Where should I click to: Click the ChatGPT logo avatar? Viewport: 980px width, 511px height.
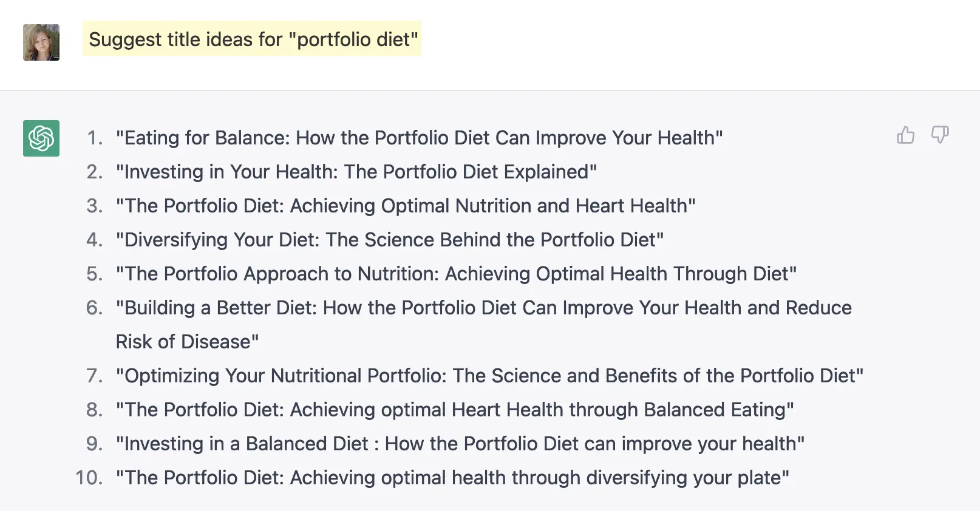(x=41, y=138)
